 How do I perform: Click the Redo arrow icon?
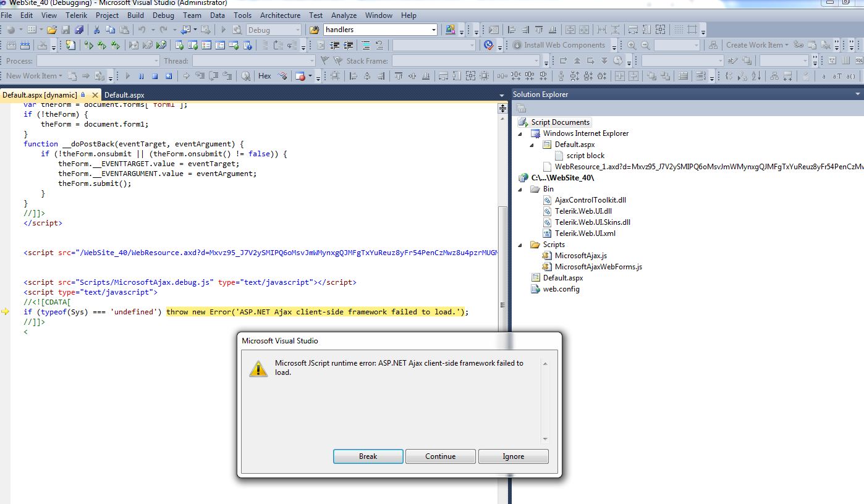coord(163,30)
